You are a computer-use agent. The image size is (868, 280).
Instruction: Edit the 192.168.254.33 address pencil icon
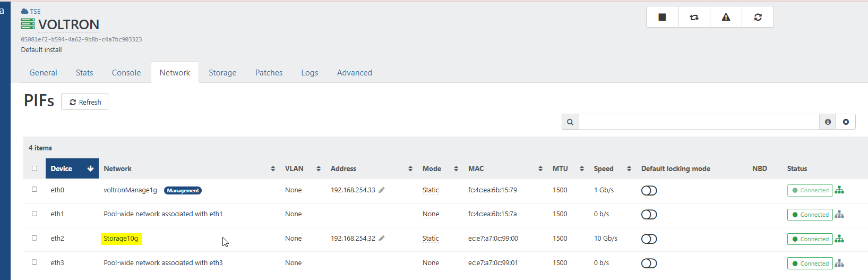pos(382,190)
